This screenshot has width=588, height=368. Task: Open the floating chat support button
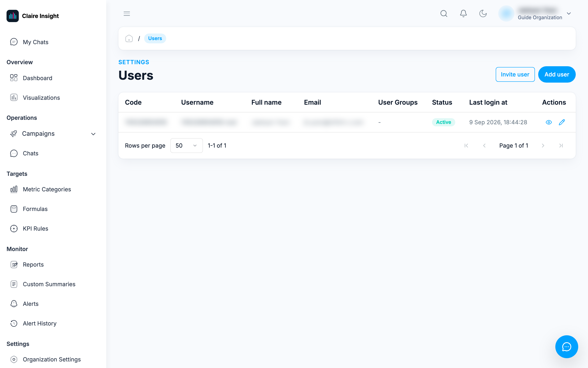tap(567, 347)
